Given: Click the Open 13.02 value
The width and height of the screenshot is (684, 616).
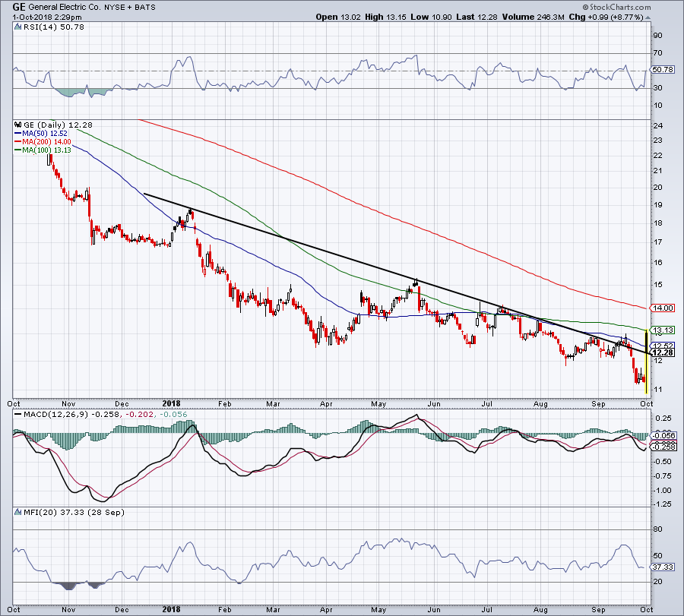Looking at the screenshot, I should coord(338,17).
